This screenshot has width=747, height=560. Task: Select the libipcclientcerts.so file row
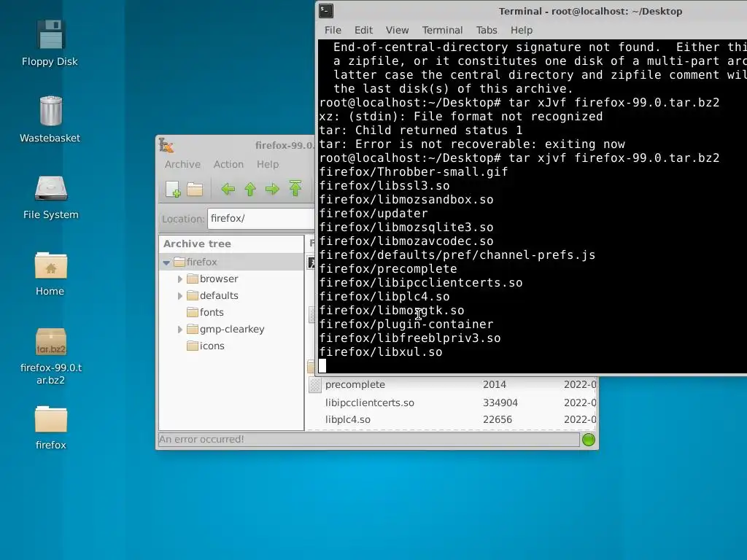[x=452, y=402]
